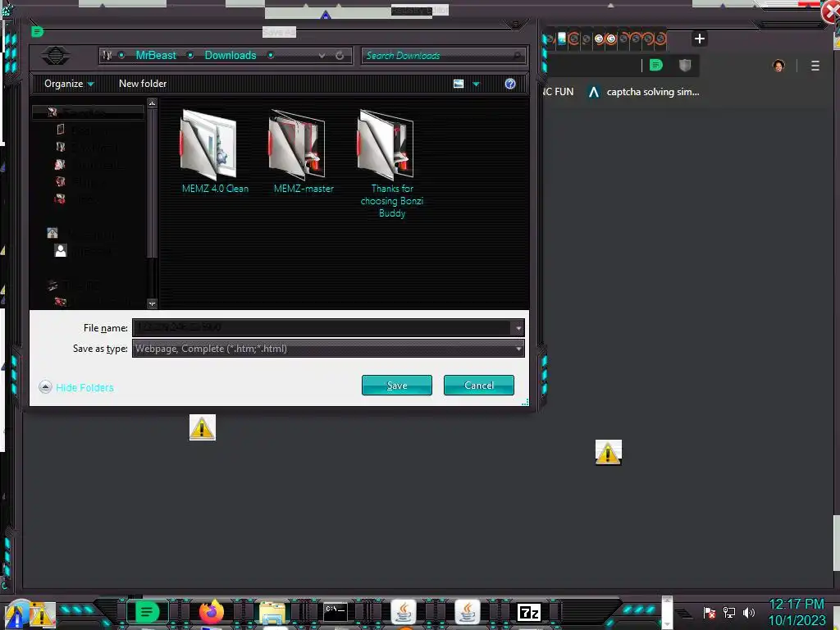Open the MEMZ-master folder

[303, 152]
